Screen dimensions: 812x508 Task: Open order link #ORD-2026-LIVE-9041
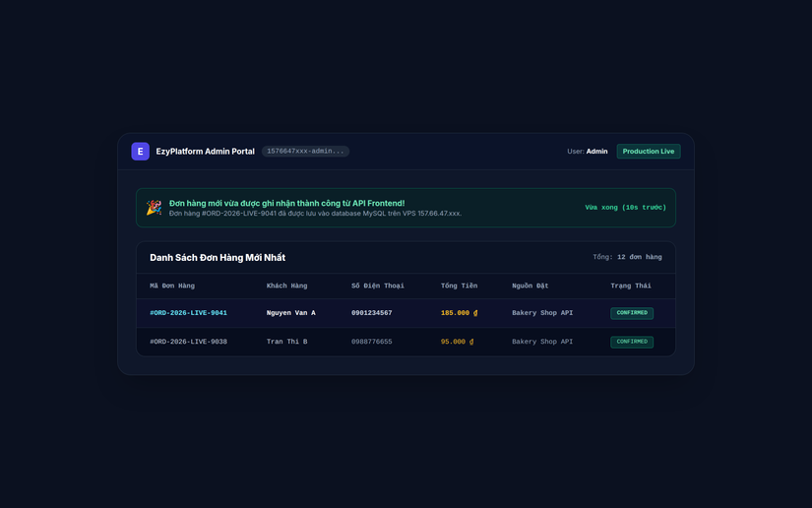pos(189,313)
